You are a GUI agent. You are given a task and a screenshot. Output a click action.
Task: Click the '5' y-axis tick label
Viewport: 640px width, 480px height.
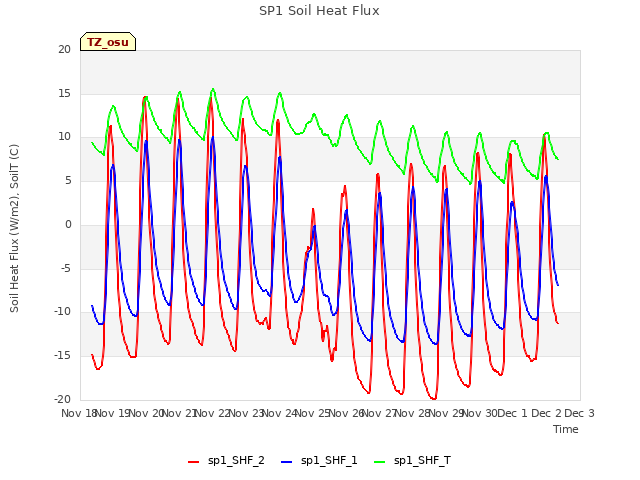click(x=68, y=180)
